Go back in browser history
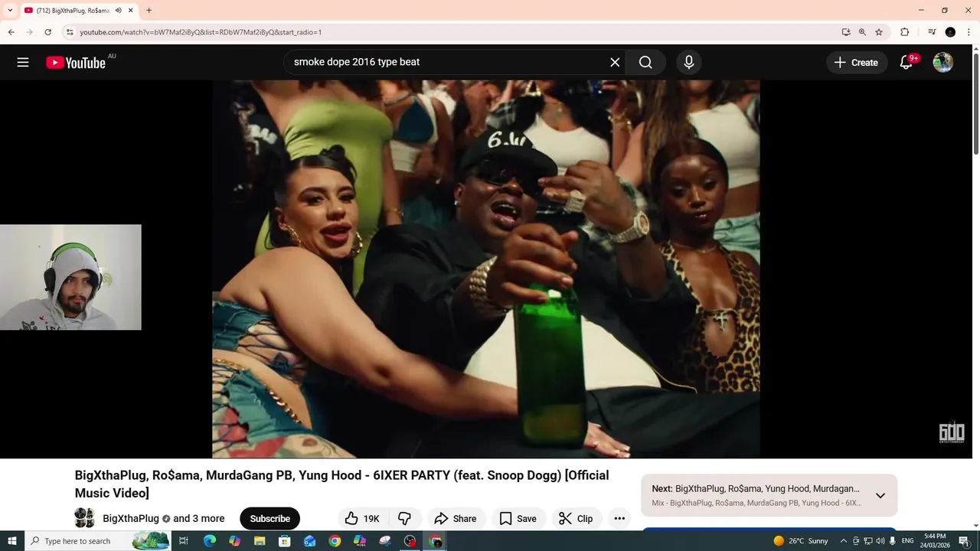The image size is (980, 551). [x=11, y=32]
